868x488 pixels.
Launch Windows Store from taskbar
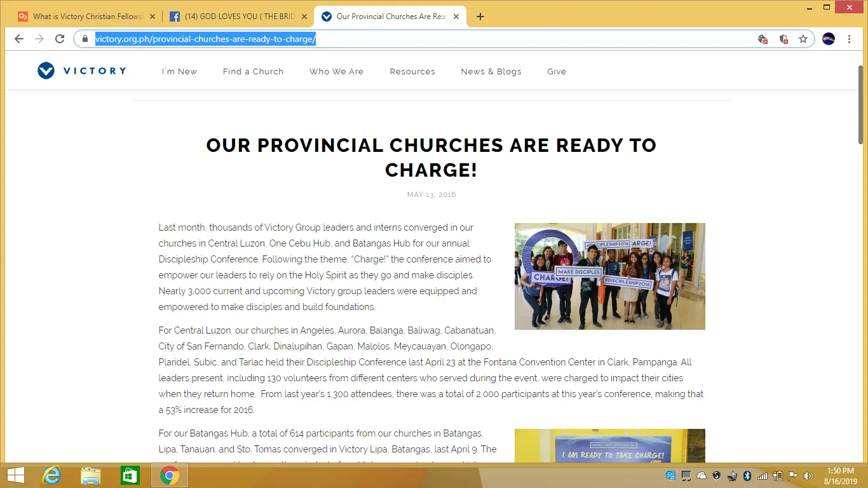pos(130,475)
